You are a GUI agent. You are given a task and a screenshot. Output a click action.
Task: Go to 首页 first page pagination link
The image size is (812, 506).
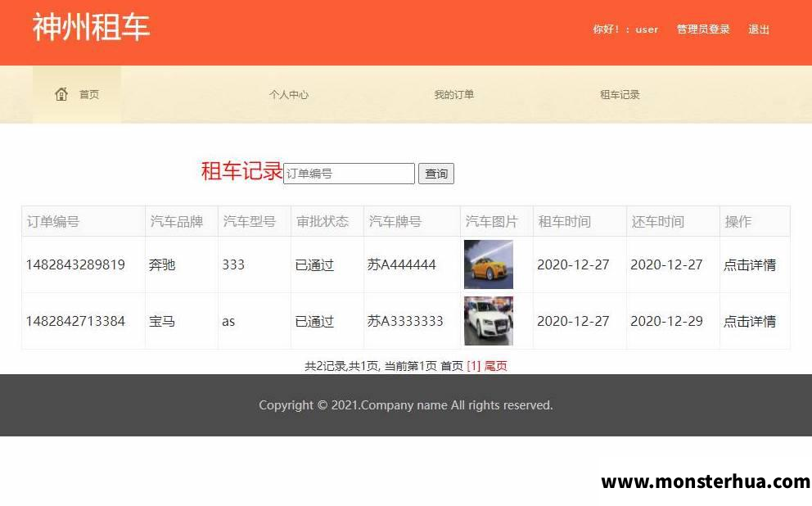452,366
